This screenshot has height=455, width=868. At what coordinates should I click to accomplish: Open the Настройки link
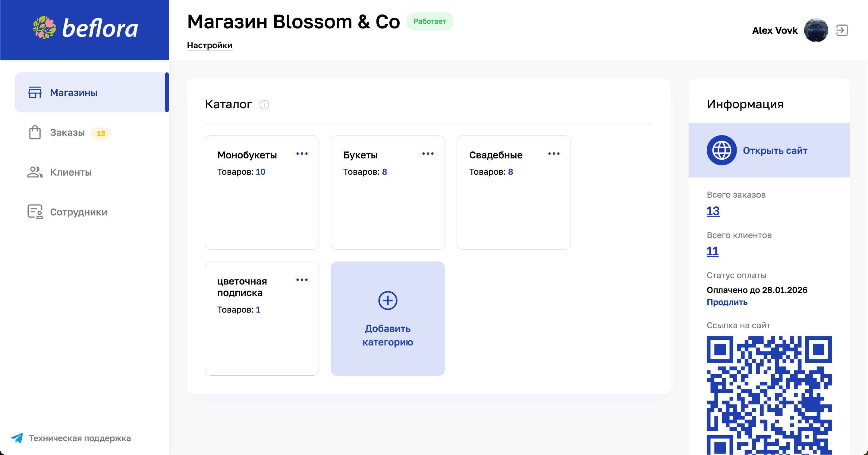click(209, 45)
